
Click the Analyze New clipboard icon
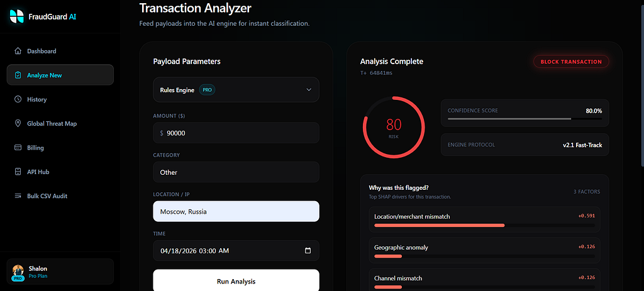click(x=18, y=75)
